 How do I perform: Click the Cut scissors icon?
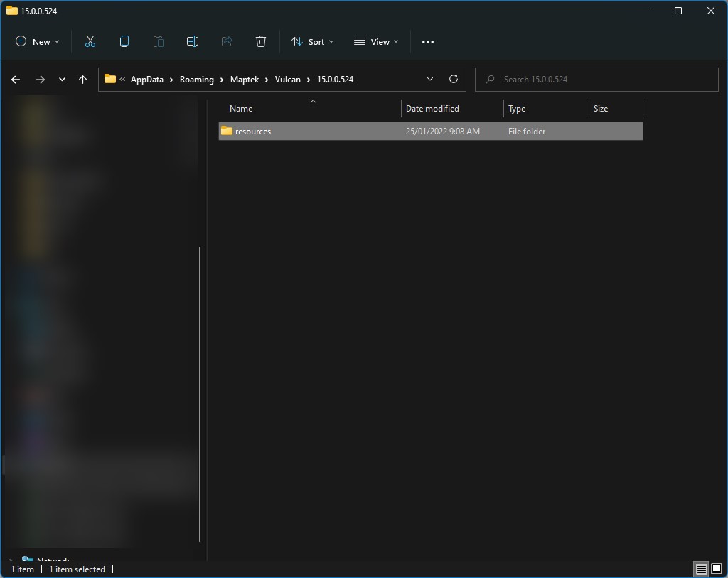pyautogui.click(x=90, y=42)
